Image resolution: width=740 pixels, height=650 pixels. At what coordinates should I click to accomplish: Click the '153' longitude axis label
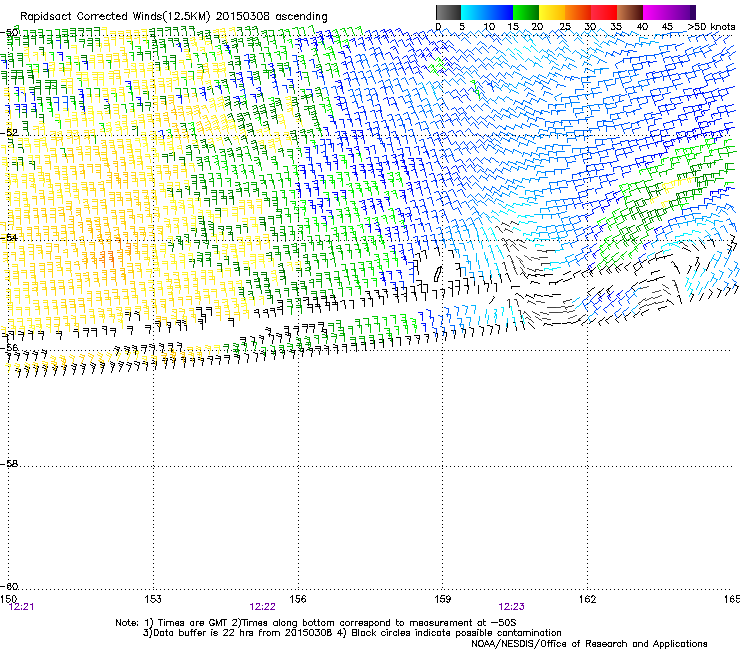pyautogui.click(x=153, y=599)
